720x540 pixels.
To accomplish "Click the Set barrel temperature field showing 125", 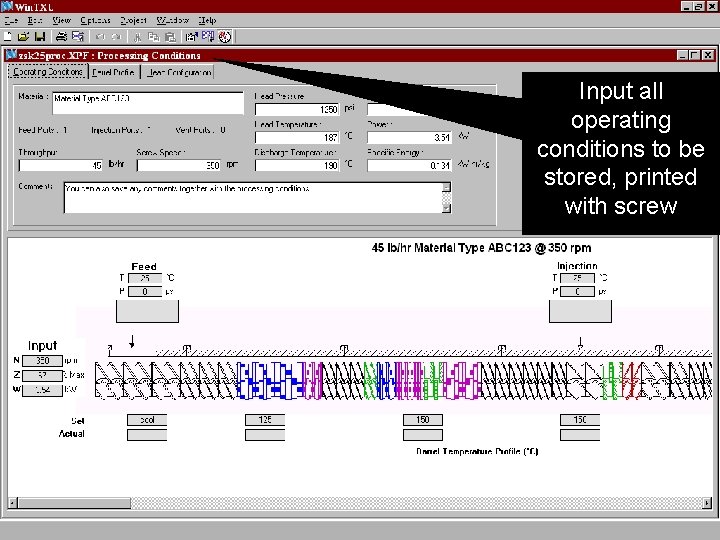I will (265, 420).
